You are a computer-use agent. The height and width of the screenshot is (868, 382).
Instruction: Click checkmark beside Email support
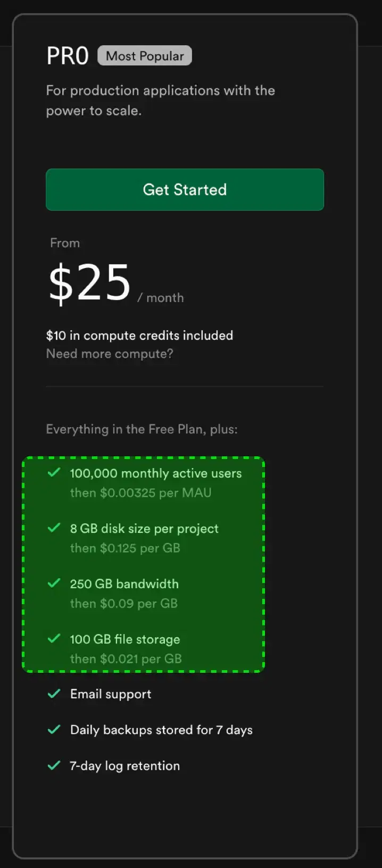click(x=54, y=694)
